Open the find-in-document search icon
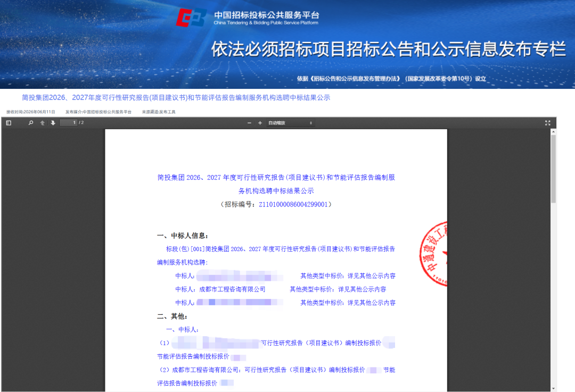The image size is (575, 392). 31,123
